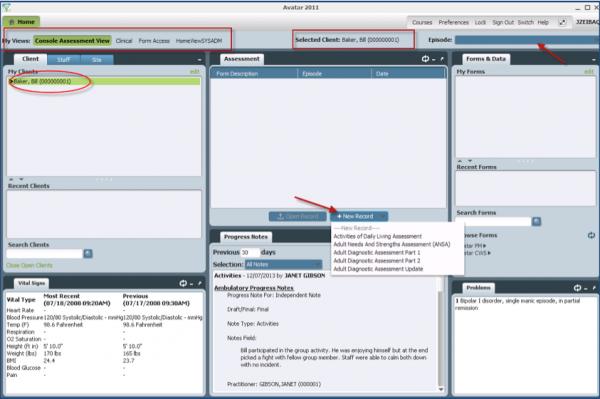Click the Search Forms magnifier icon
Viewport: 600px width, 399px height.
pyautogui.click(x=536, y=221)
